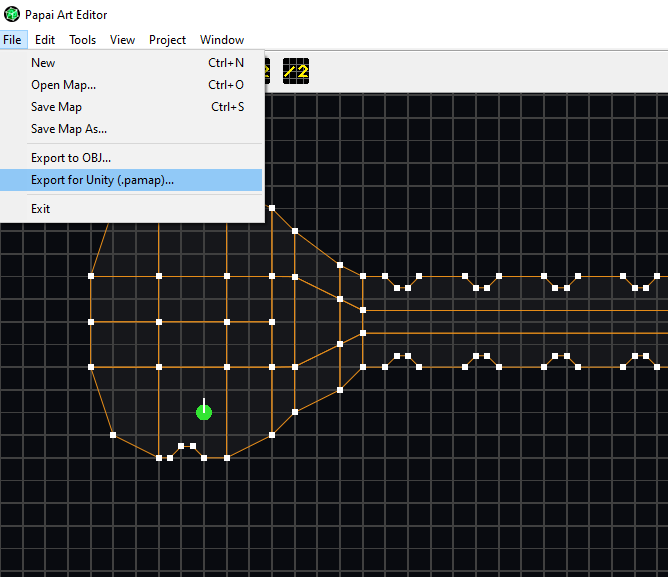
Task: Open the Edit menu
Action: tap(45, 40)
